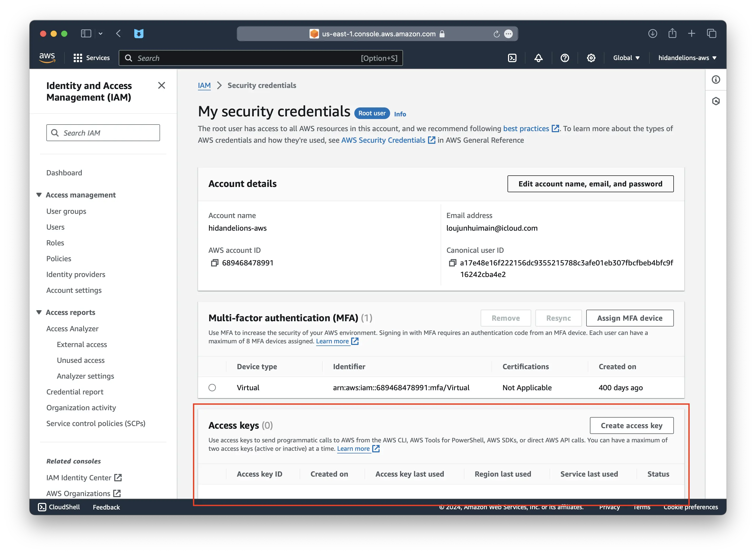Viewport: 756px width, 554px height.
Task: Show Safari tab overview
Action: pos(712,33)
